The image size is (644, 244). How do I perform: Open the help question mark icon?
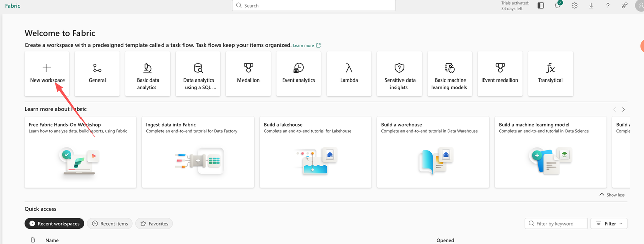pos(608,5)
